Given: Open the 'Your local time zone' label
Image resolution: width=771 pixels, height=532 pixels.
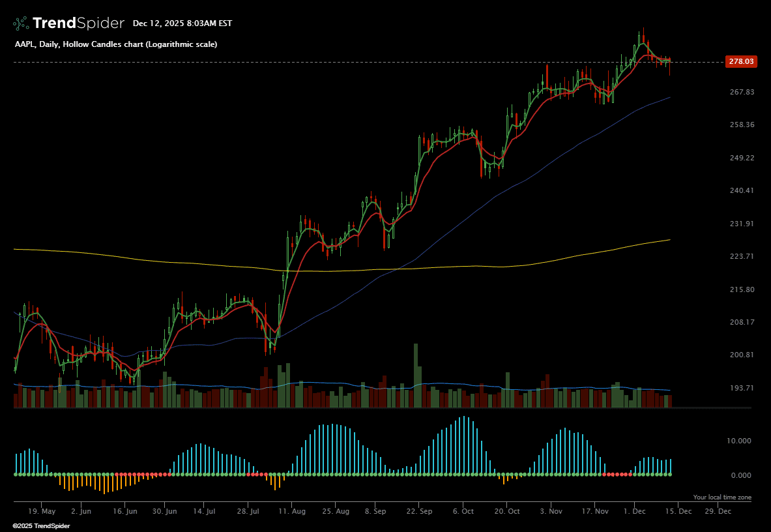Looking at the screenshot, I should point(721,497).
